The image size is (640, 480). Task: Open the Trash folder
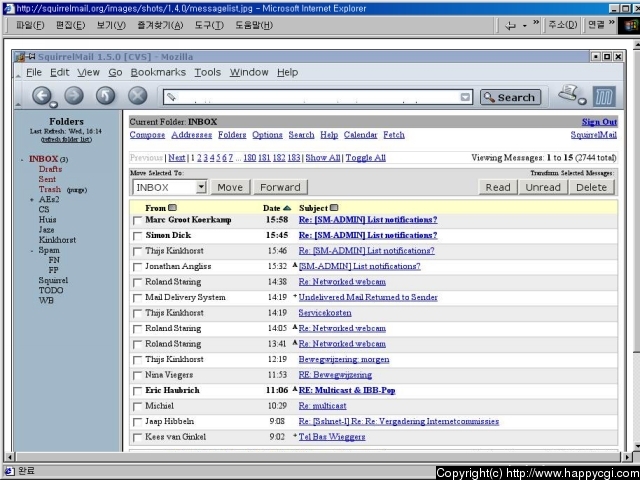[50, 189]
